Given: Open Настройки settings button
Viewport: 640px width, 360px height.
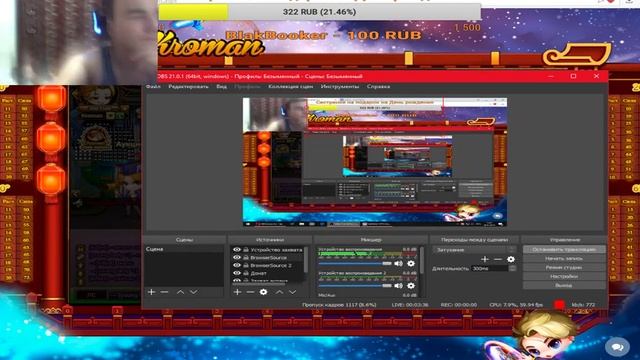Looking at the screenshot, I should coord(564,276).
